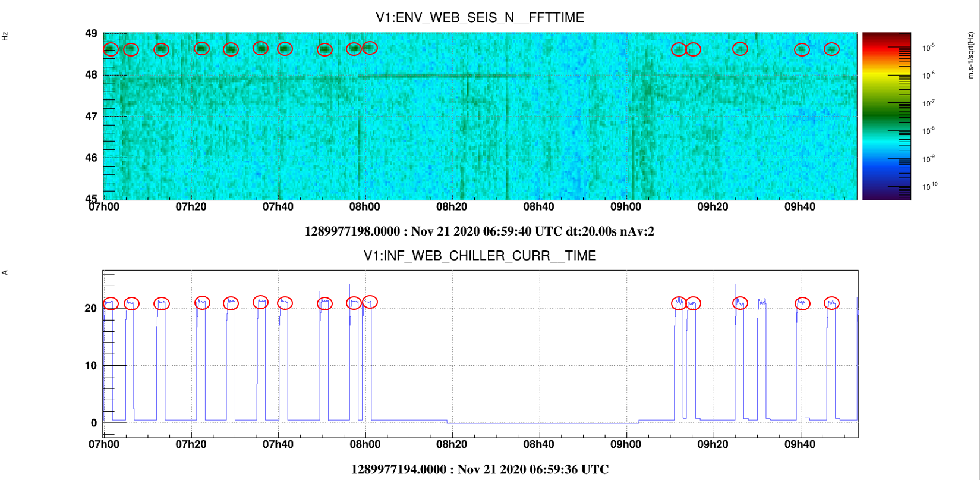
Task: Click the 06:59:36 UTC GPS timestamp text
Action: 480,469
